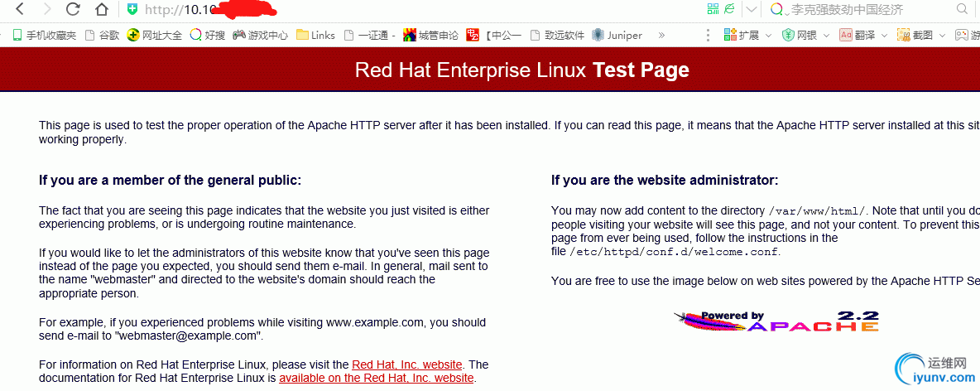Click 'If you are the website administrator:' heading
Screen dimensions: 980x391
click(665, 181)
